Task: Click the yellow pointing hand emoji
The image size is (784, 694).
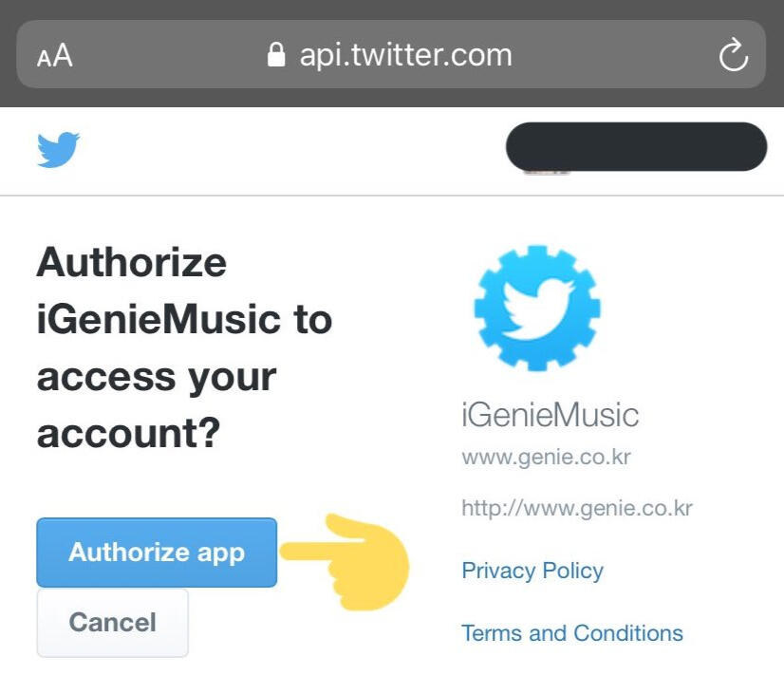Action: pyautogui.click(x=349, y=562)
